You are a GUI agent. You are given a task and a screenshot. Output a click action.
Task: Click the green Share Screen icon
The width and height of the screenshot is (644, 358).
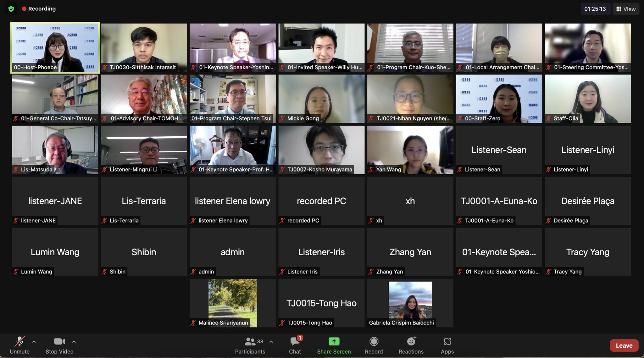[334, 341]
